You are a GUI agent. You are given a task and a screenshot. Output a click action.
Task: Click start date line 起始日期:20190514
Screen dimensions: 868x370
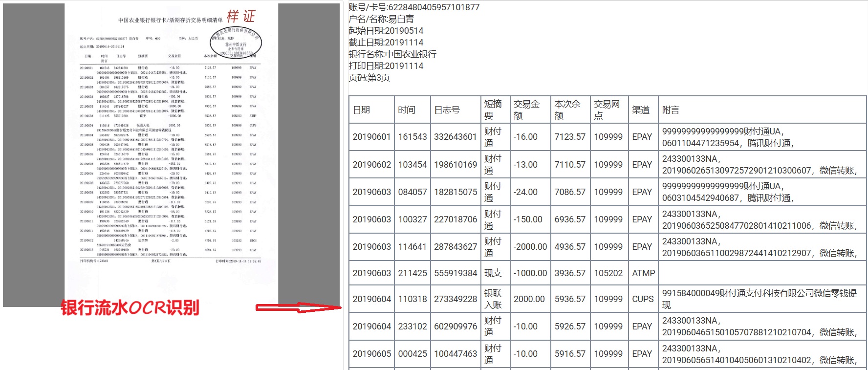pos(386,31)
